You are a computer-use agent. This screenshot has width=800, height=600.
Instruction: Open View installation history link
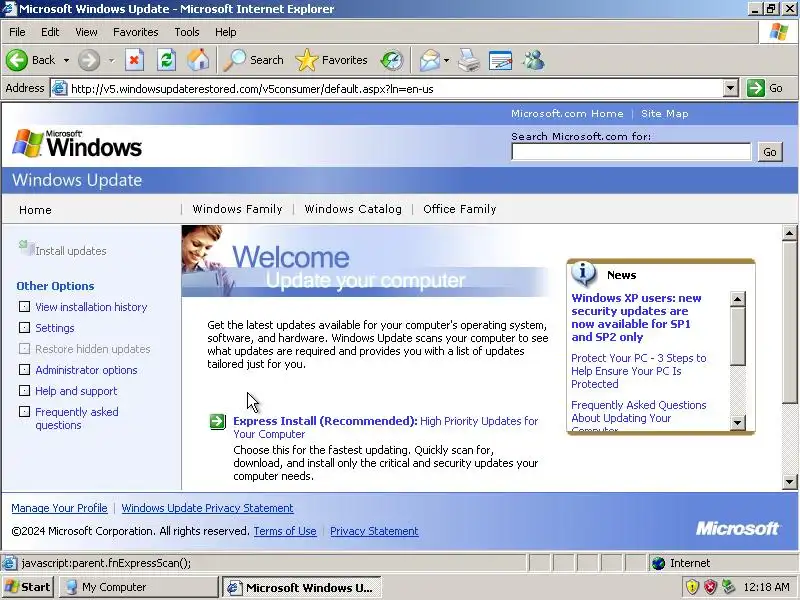pos(91,307)
